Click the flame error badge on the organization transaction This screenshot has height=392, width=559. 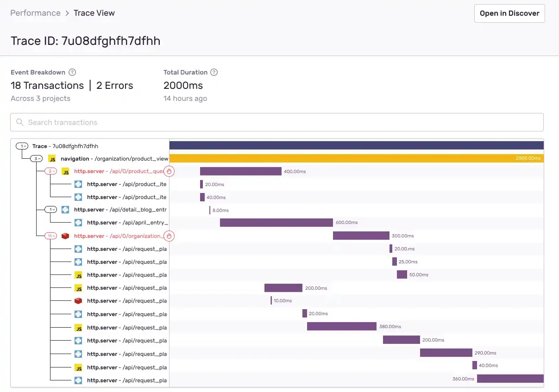click(x=169, y=236)
